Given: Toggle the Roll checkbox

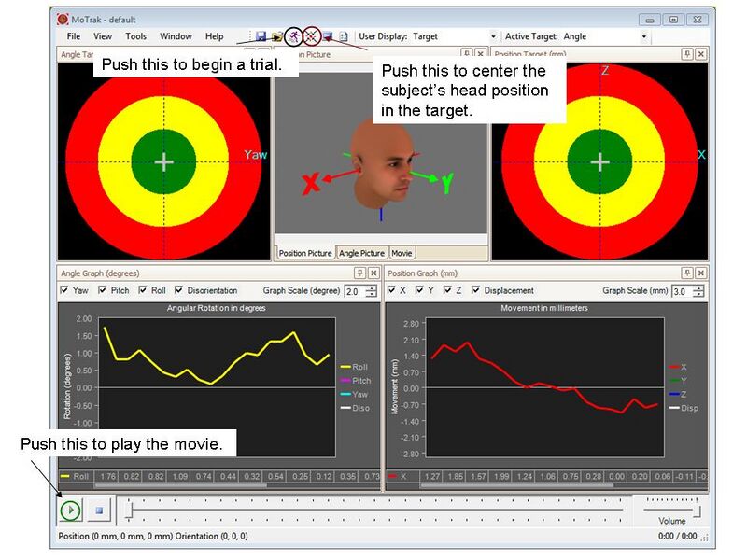Looking at the screenshot, I should pyautogui.click(x=143, y=290).
